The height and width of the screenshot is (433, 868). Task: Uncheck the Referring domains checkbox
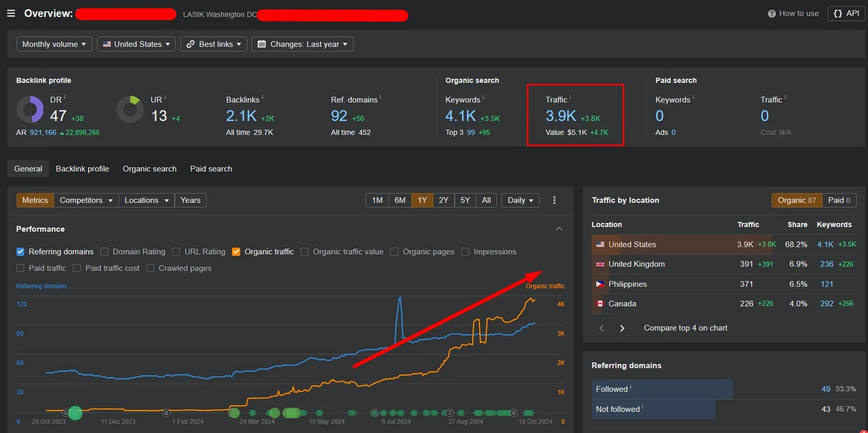[21, 252]
